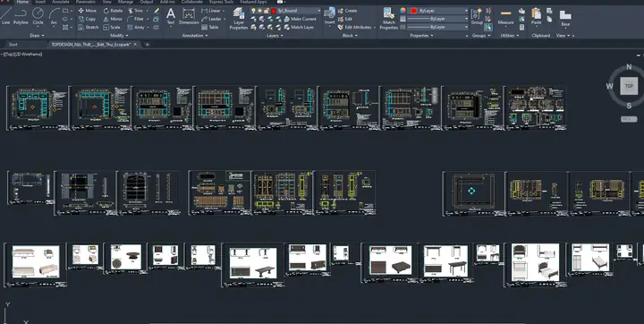Click Create block button
The height and width of the screenshot is (324, 644).
pos(347,11)
